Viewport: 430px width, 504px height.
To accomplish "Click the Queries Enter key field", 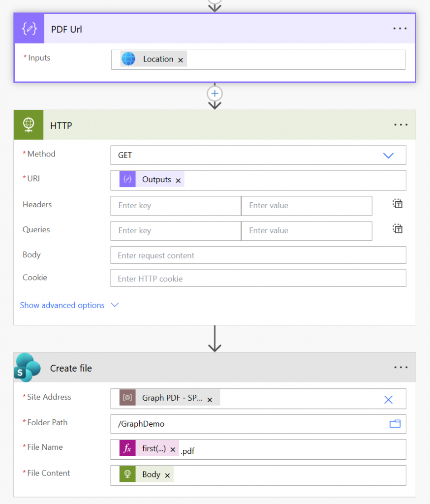I will [176, 231].
